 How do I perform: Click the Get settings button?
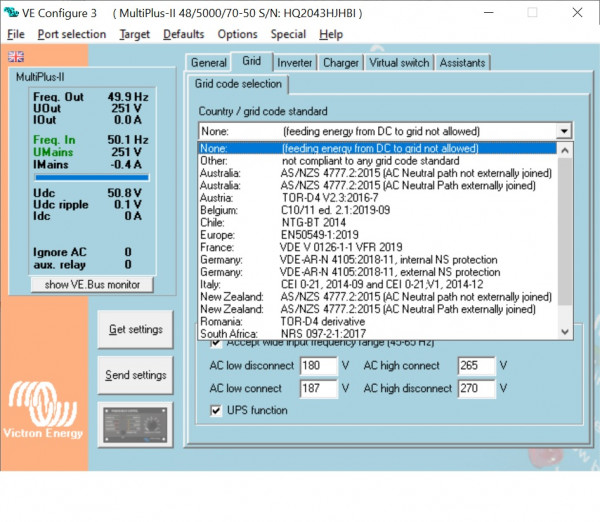(135, 330)
